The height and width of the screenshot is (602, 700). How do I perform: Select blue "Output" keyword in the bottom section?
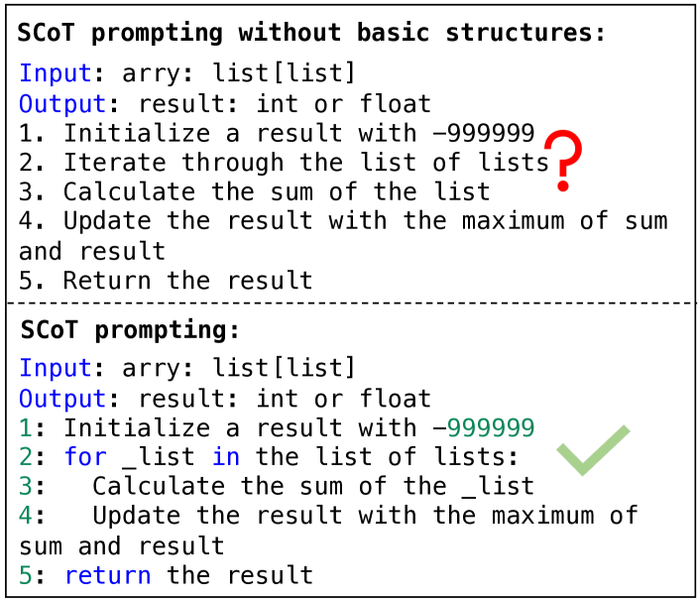[x=62, y=399]
